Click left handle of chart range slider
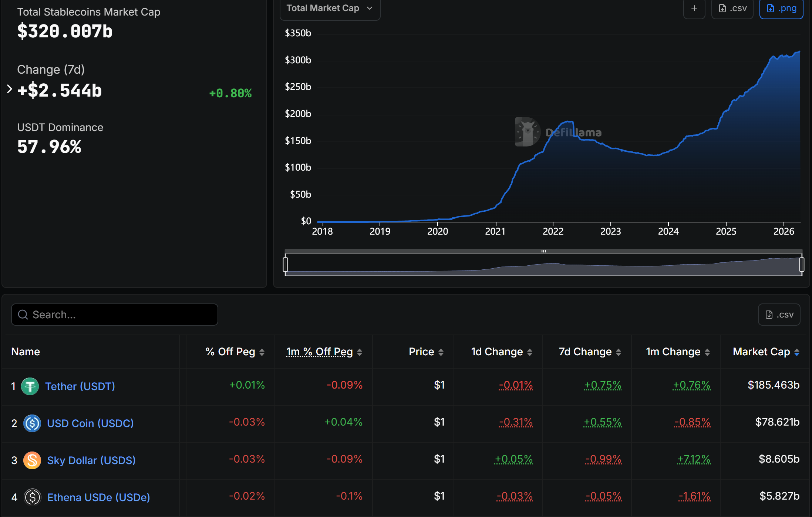This screenshot has height=517, width=812. tap(285, 265)
